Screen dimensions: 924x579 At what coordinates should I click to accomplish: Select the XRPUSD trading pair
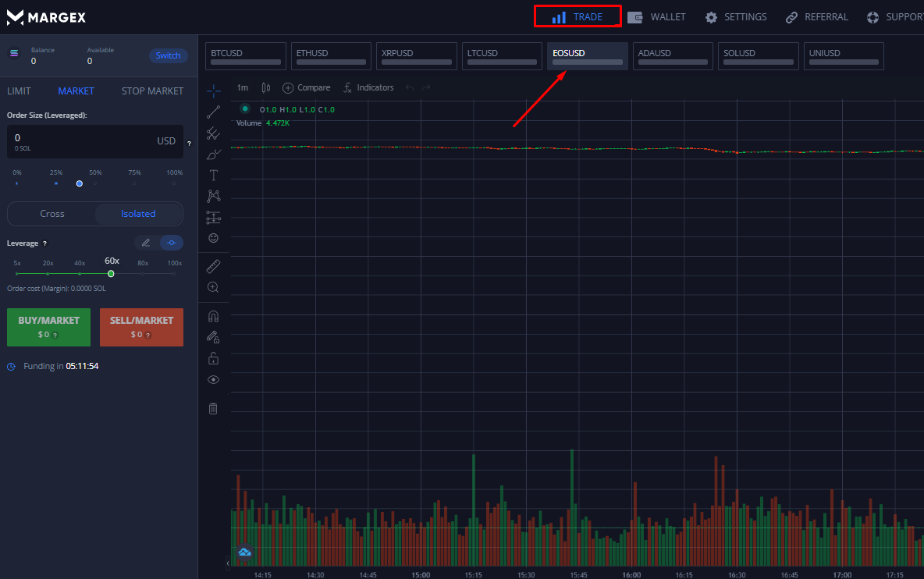(417, 56)
